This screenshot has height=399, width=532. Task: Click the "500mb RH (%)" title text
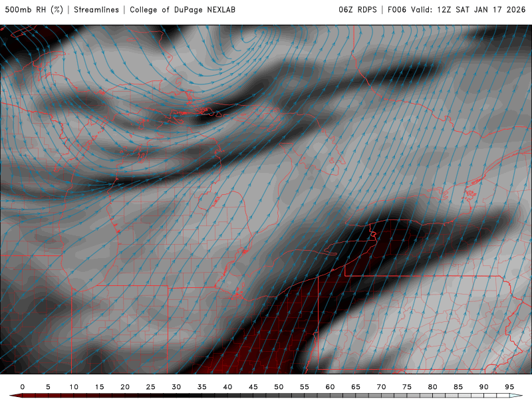pos(34,10)
